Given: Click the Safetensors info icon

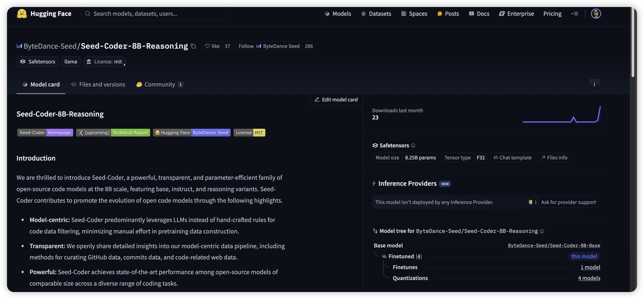Looking at the screenshot, I should 413,145.
